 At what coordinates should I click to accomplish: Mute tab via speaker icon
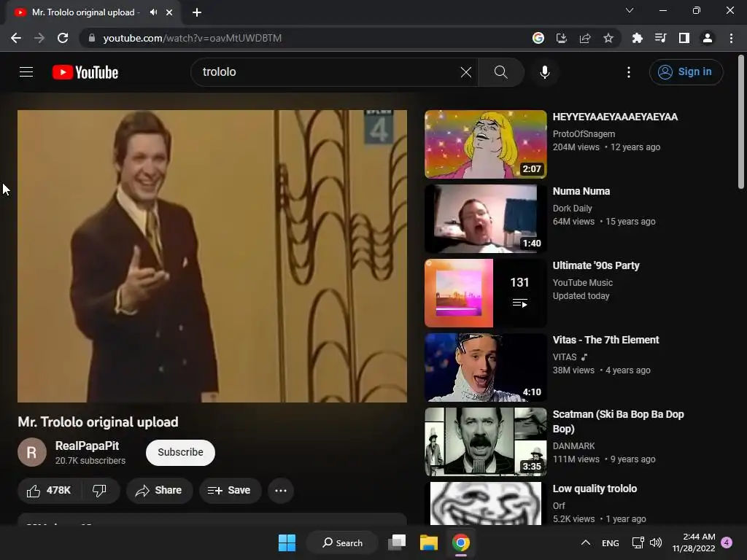153,12
